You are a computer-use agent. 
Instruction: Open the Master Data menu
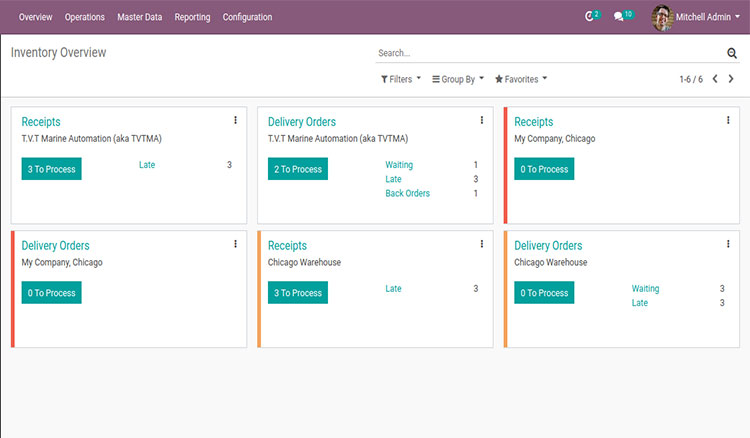139,17
